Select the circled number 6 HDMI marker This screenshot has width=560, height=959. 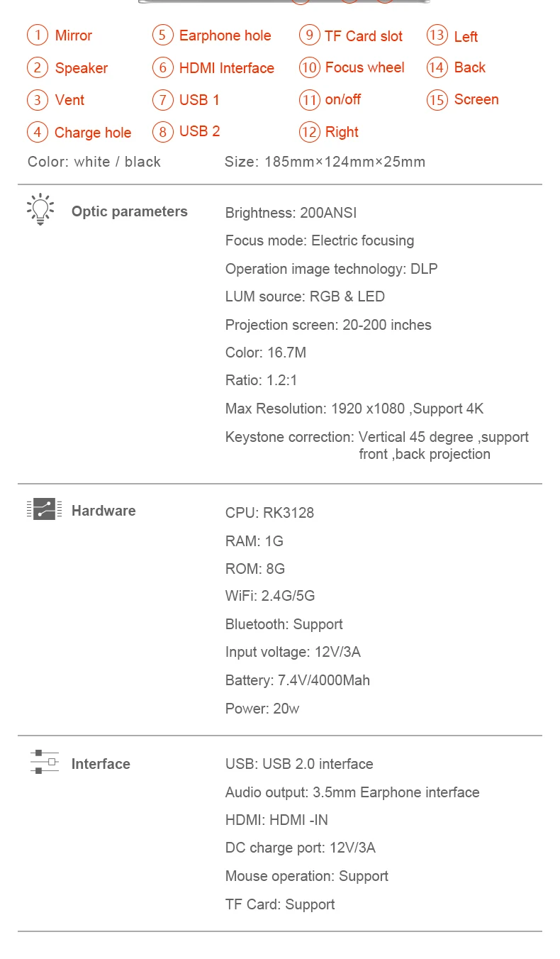point(162,67)
